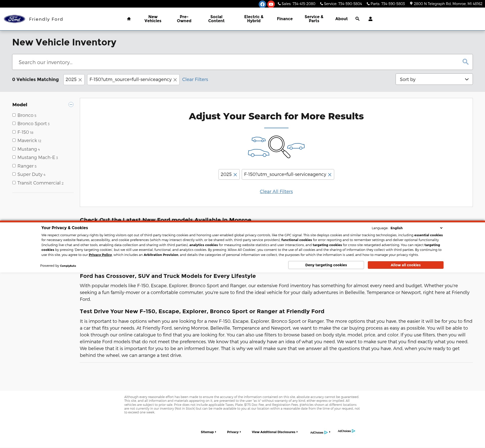Remove the 2025 filter chip in header

pos(80,80)
